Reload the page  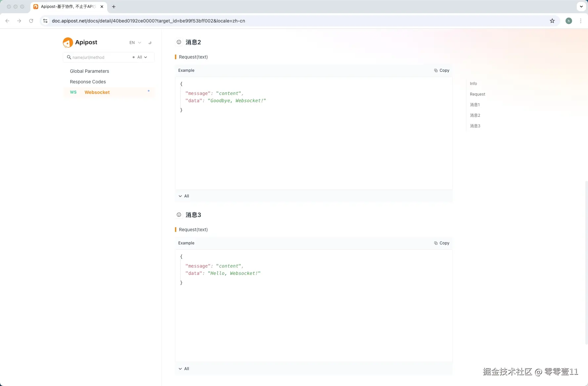coord(31,21)
